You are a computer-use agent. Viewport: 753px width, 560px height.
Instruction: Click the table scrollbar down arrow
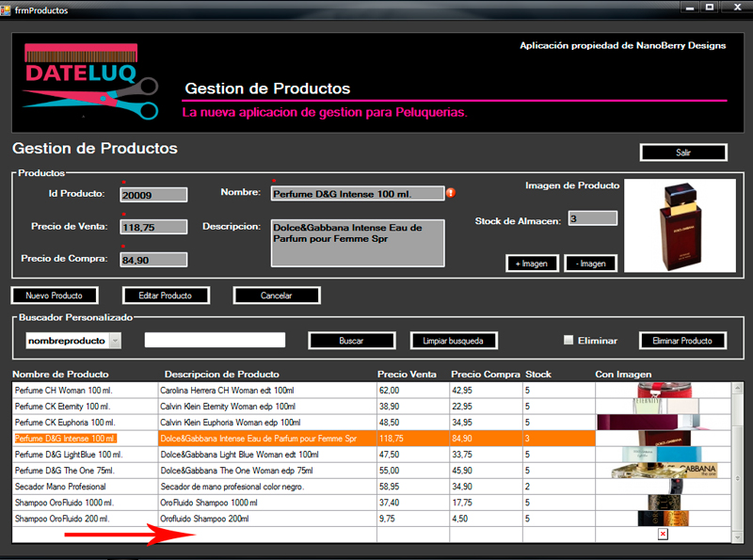pyautogui.click(x=738, y=537)
